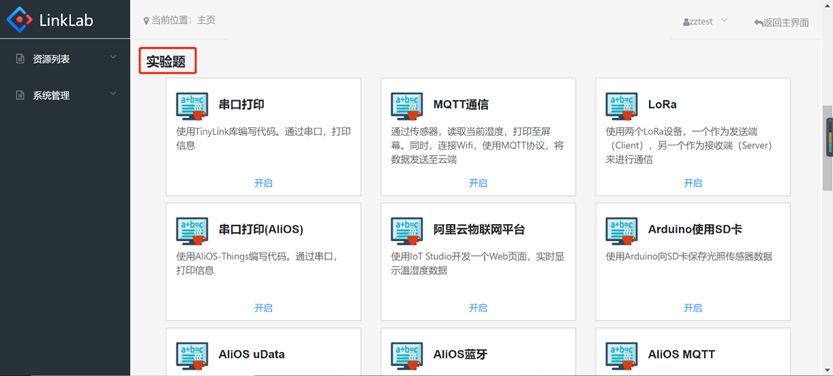Screen dimensions: 833x376
Task: Click the LoRa card title
Action: coord(662,105)
